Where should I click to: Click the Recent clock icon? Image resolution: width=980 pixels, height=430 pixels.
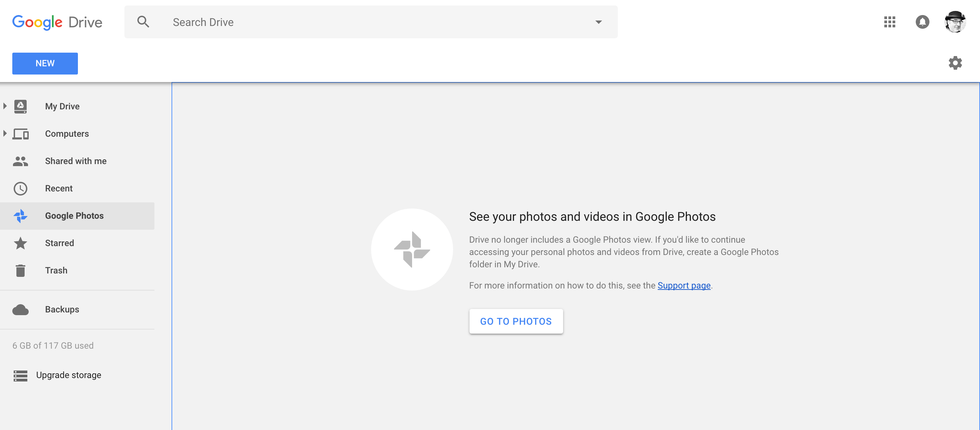21,188
